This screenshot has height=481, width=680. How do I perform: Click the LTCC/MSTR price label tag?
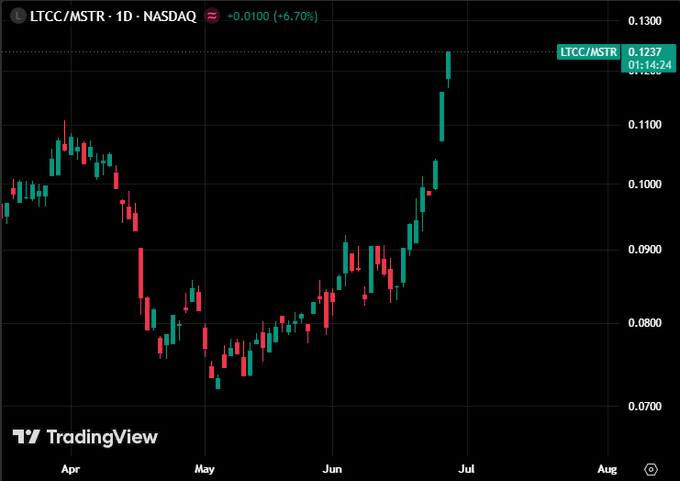(588, 52)
